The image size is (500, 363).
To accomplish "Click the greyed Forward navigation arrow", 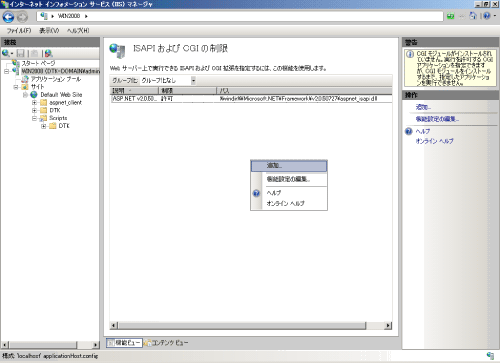I will [22, 17].
